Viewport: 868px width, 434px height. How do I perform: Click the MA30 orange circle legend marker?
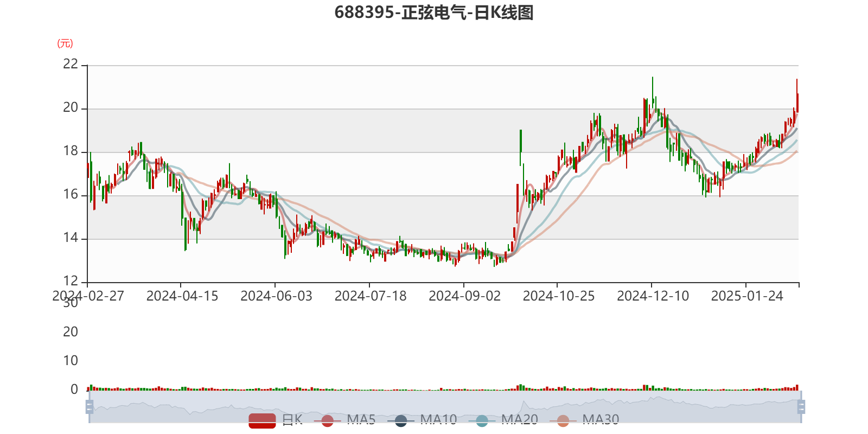563,420
